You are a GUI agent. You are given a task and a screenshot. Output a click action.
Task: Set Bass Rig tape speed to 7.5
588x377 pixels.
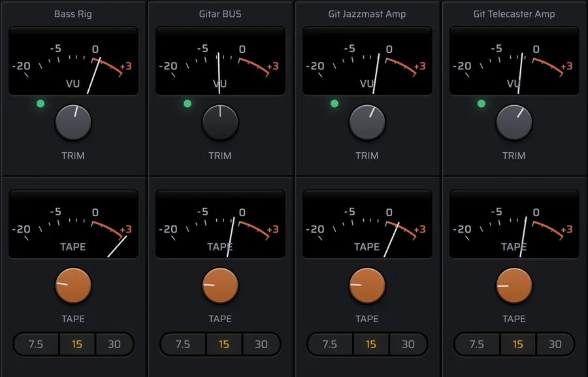(37, 344)
